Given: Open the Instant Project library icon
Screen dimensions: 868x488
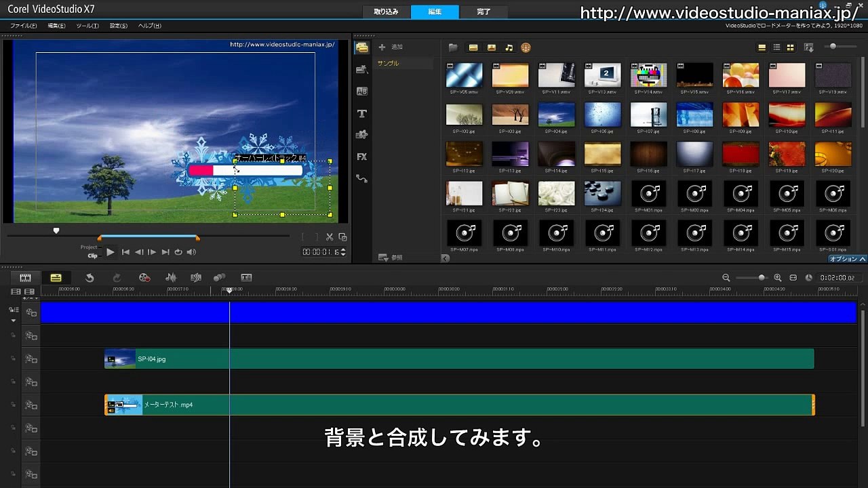Looking at the screenshot, I should 361,70.
